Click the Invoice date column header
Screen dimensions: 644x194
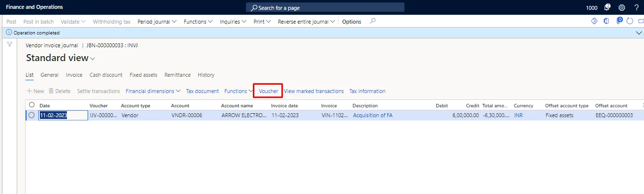pyautogui.click(x=284, y=105)
